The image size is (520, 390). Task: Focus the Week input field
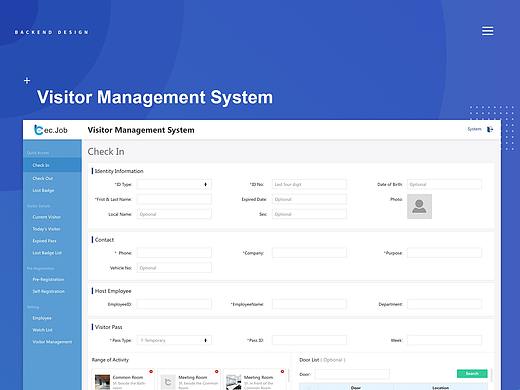pos(444,340)
